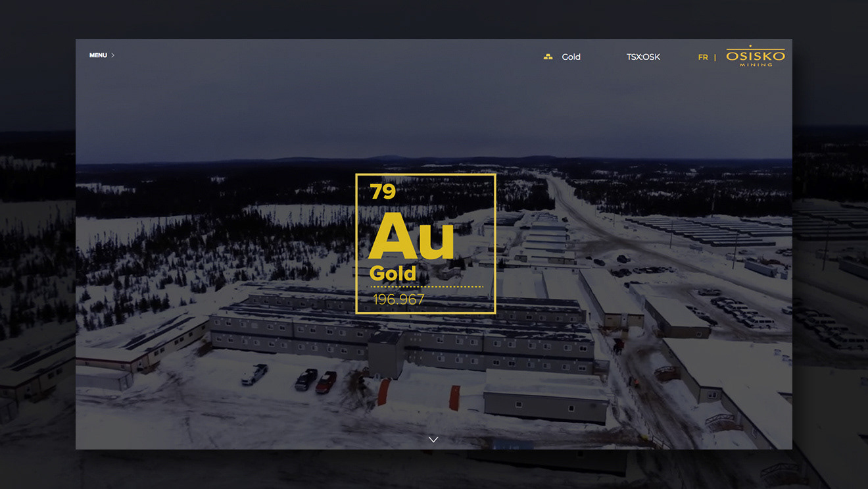
Task: Open the MENU navigation
Action: [98, 55]
